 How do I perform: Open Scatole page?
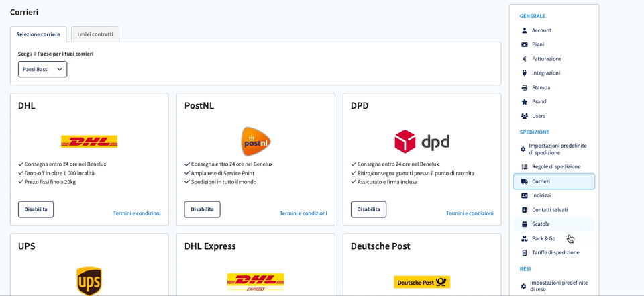tap(553, 224)
